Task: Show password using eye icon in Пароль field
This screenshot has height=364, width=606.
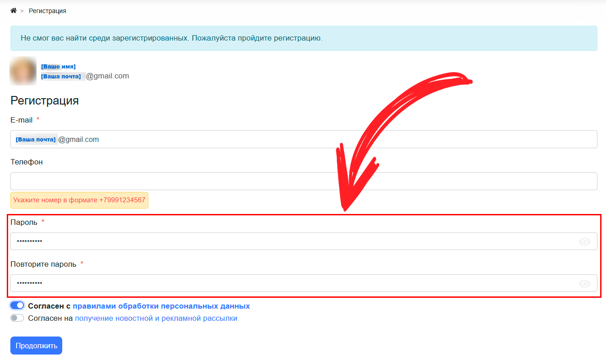Action: point(584,242)
